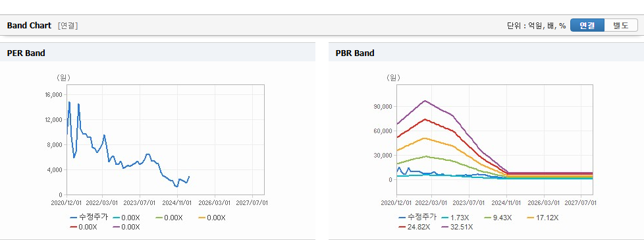Click 2023/07/01 date on PBR Band axis

[470, 203]
